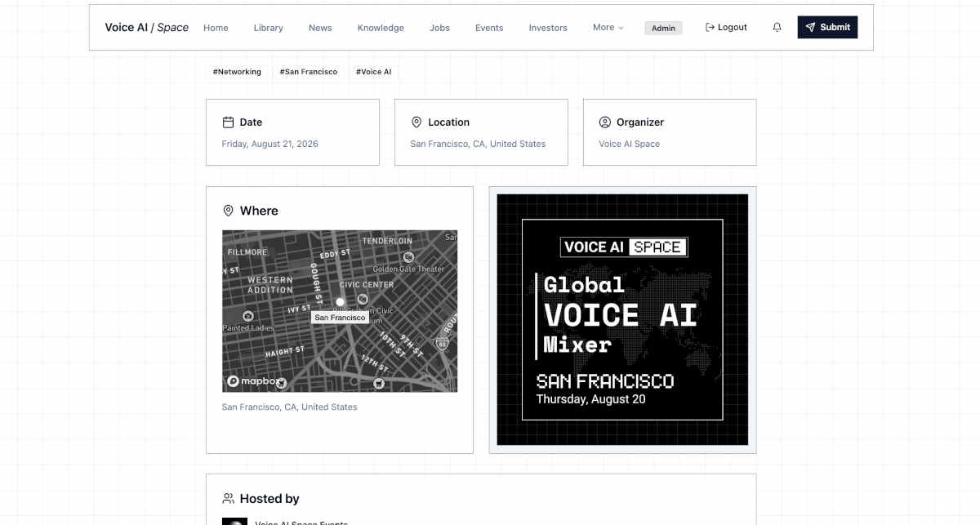Click San Francisco location text in Location card
The width and height of the screenshot is (980, 525).
(x=478, y=144)
